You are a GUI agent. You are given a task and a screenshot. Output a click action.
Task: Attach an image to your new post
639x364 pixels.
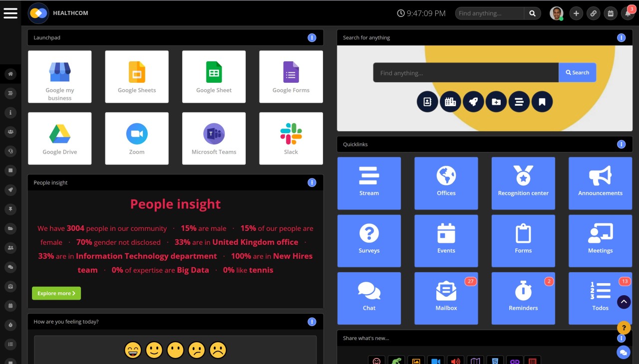click(x=416, y=360)
